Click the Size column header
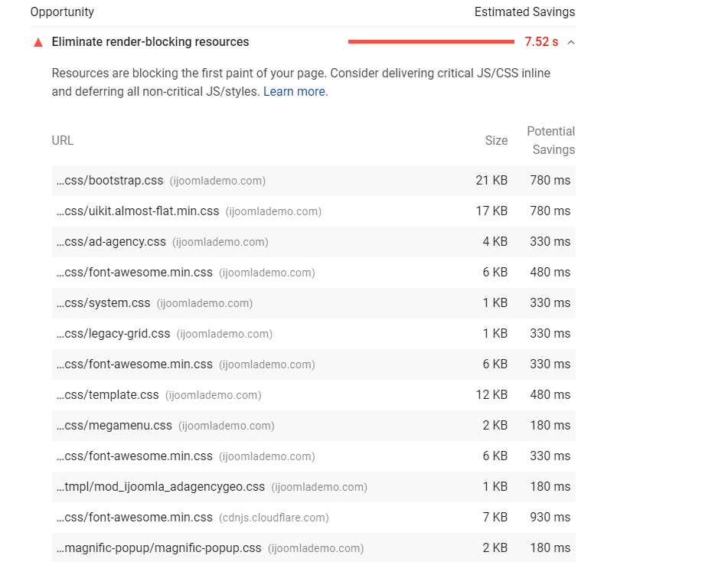The image size is (728, 562). pyautogui.click(x=496, y=140)
